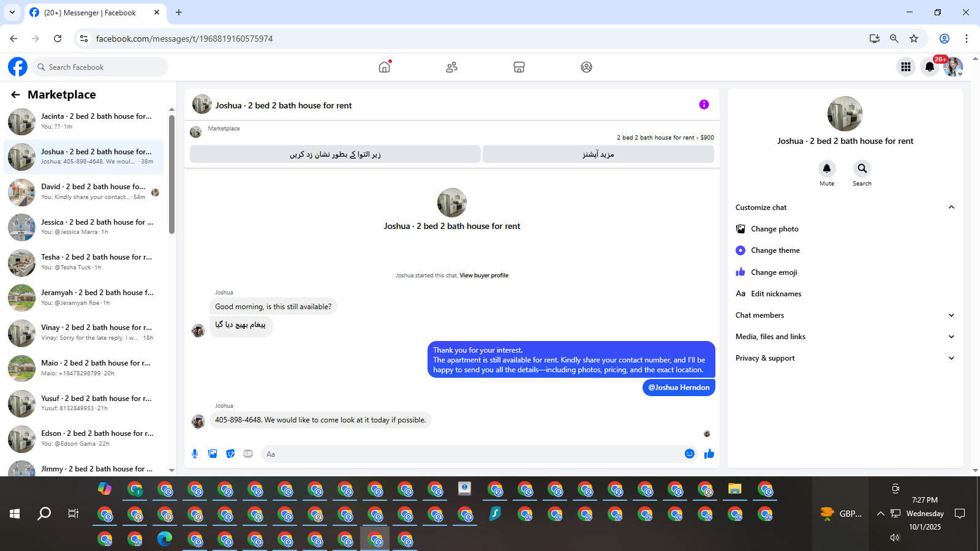Send a voice clip with microphone icon

point(195,454)
